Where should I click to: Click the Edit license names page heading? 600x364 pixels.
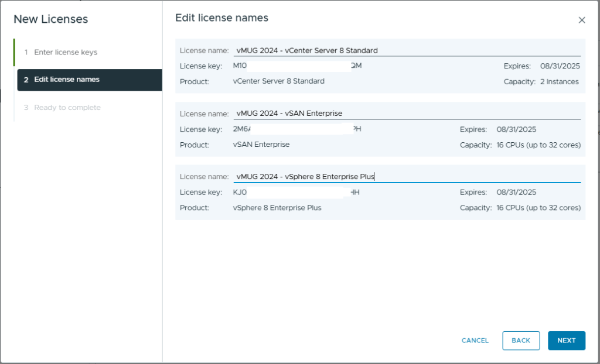tap(221, 18)
